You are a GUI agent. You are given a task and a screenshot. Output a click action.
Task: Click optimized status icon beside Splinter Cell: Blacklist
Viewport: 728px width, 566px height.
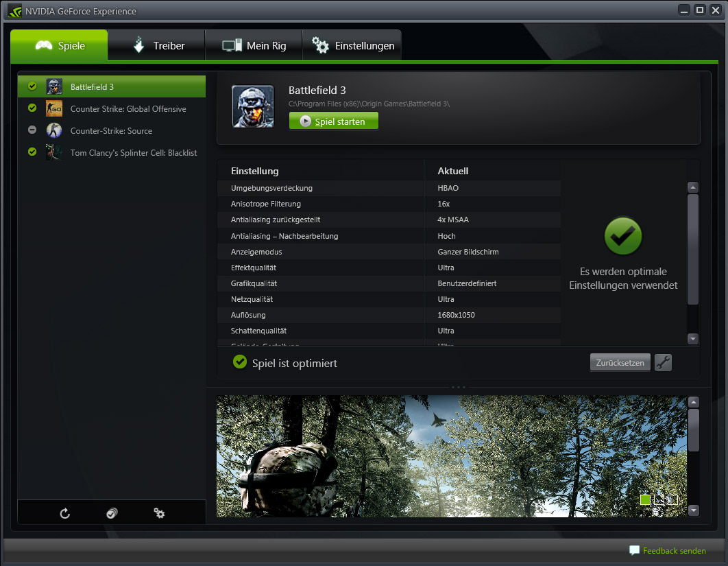click(32, 152)
